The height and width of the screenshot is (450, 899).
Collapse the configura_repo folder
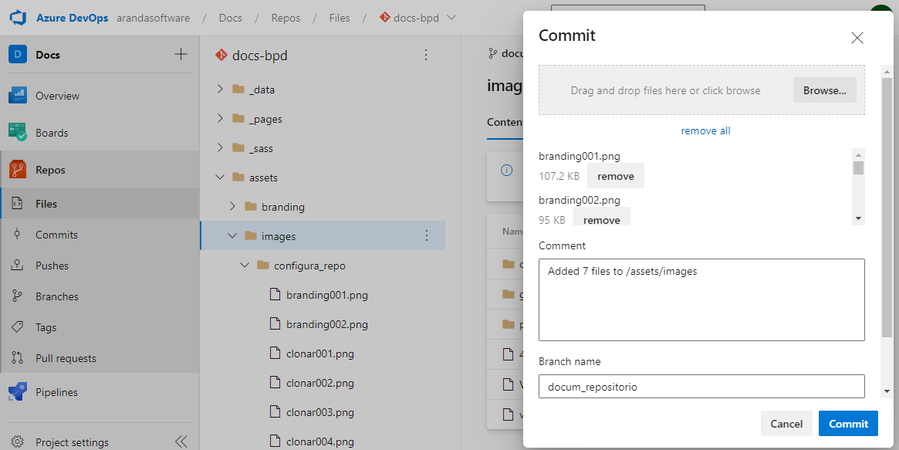[x=244, y=266]
